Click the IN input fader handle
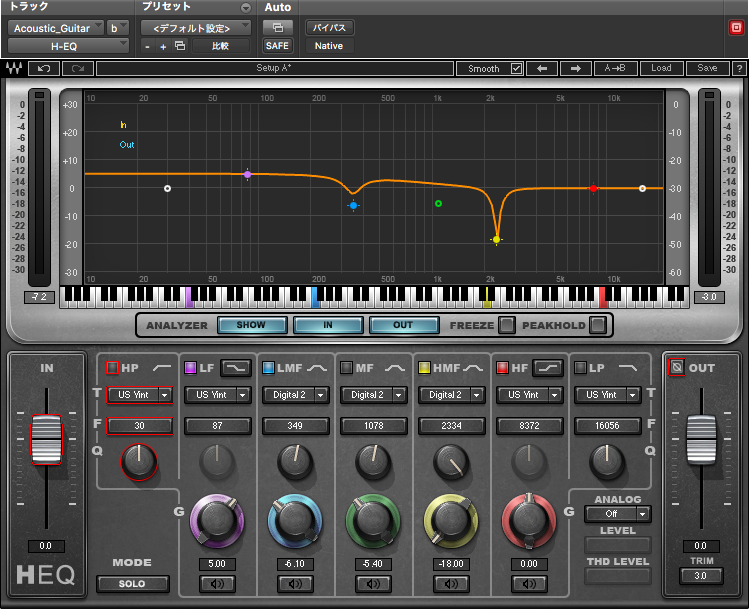The width and height of the screenshot is (749, 609). coord(46,439)
